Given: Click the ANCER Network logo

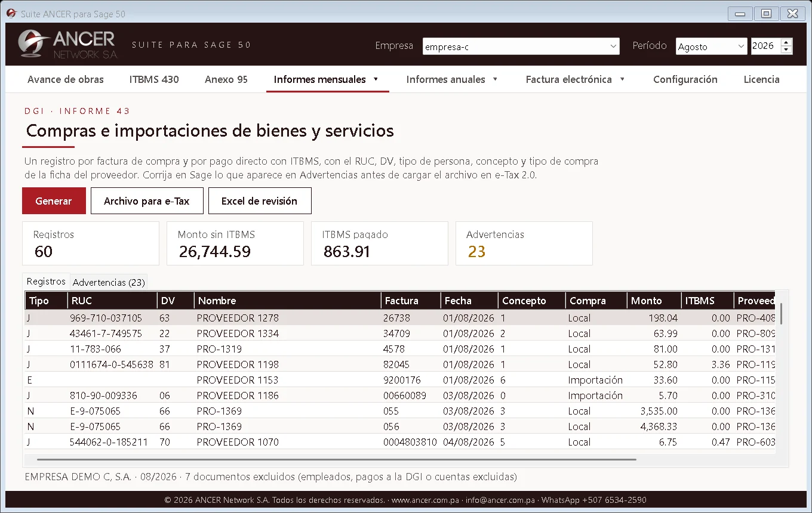Looking at the screenshot, I should (67, 44).
